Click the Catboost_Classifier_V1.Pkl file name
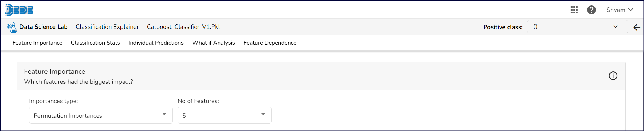The height and width of the screenshot is (131, 644). (183, 27)
